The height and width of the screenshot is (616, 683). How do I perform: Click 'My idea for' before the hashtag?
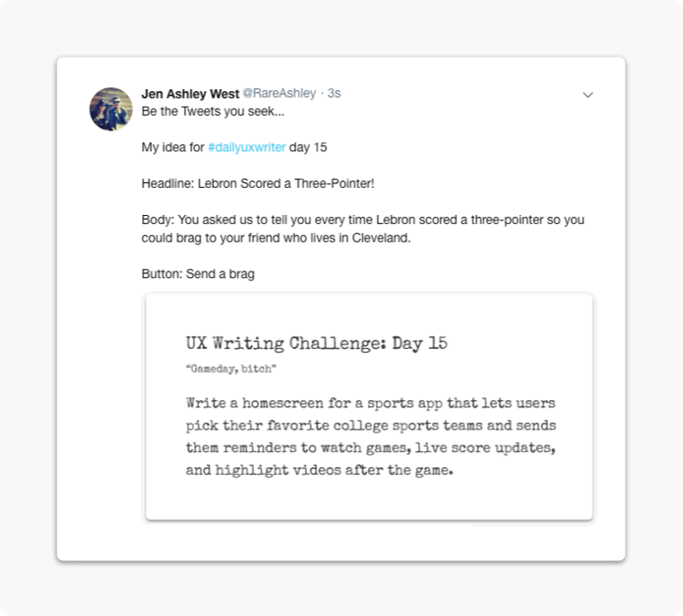tap(173, 148)
